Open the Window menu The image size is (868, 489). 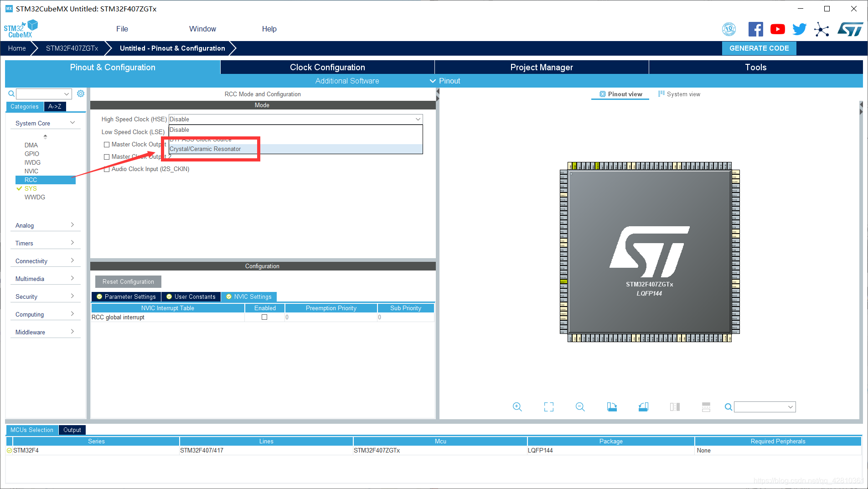tap(202, 29)
